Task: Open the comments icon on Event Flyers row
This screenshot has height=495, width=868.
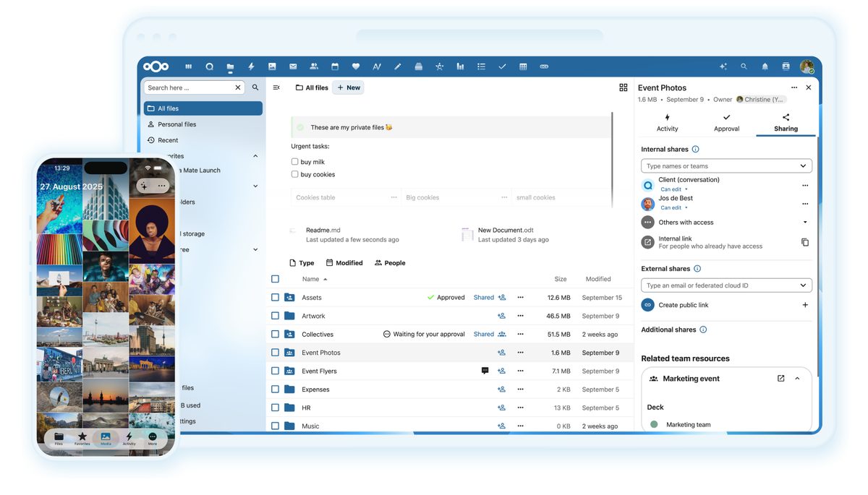Action: click(x=485, y=371)
